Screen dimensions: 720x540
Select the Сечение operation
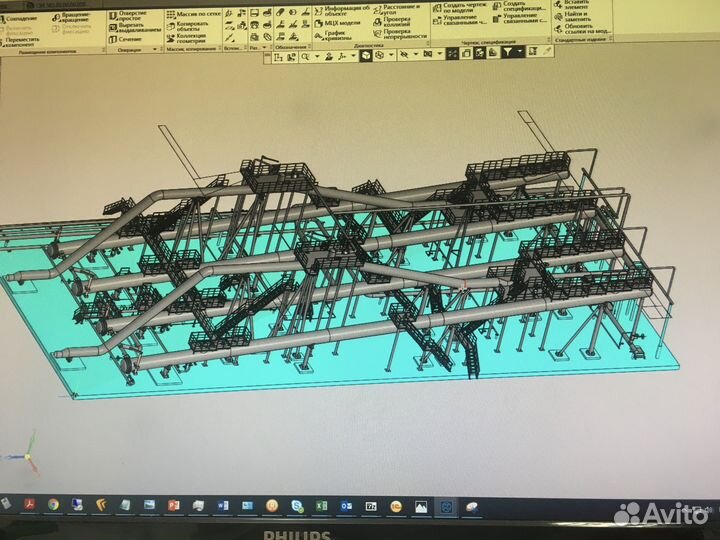pos(125,39)
